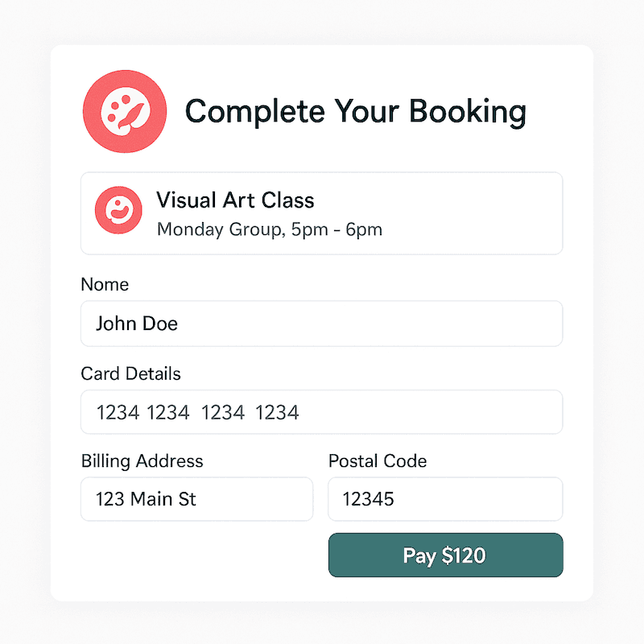Click the paint palette logo icon
644x644 pixels.
click(x=125, y=111)
